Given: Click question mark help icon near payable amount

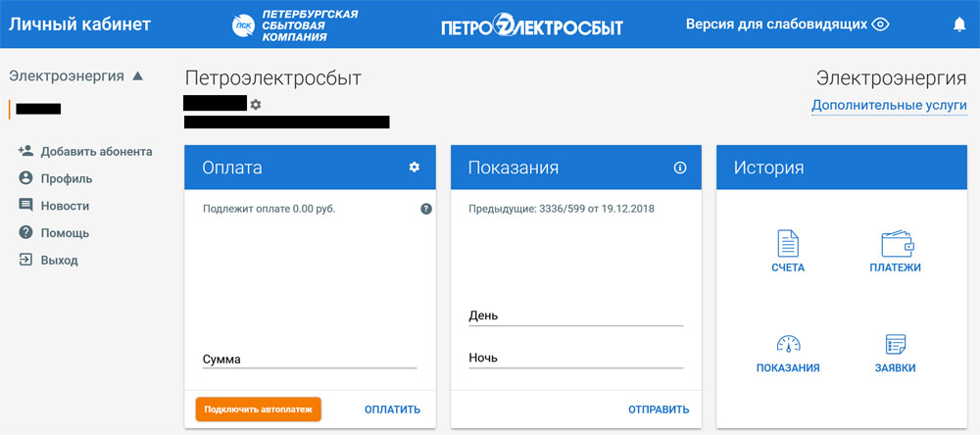Looking at the screenshot, I should click(x=426, y=209).
